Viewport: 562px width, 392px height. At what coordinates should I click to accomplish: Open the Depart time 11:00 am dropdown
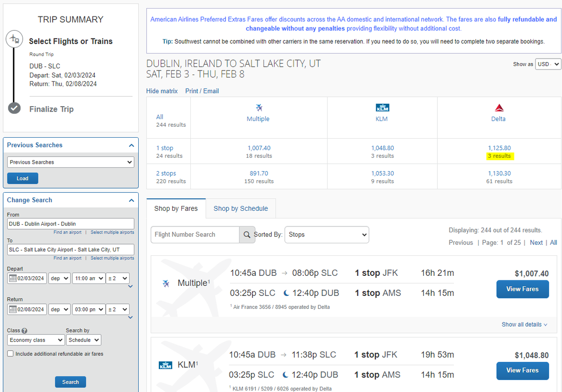point(89,278)
